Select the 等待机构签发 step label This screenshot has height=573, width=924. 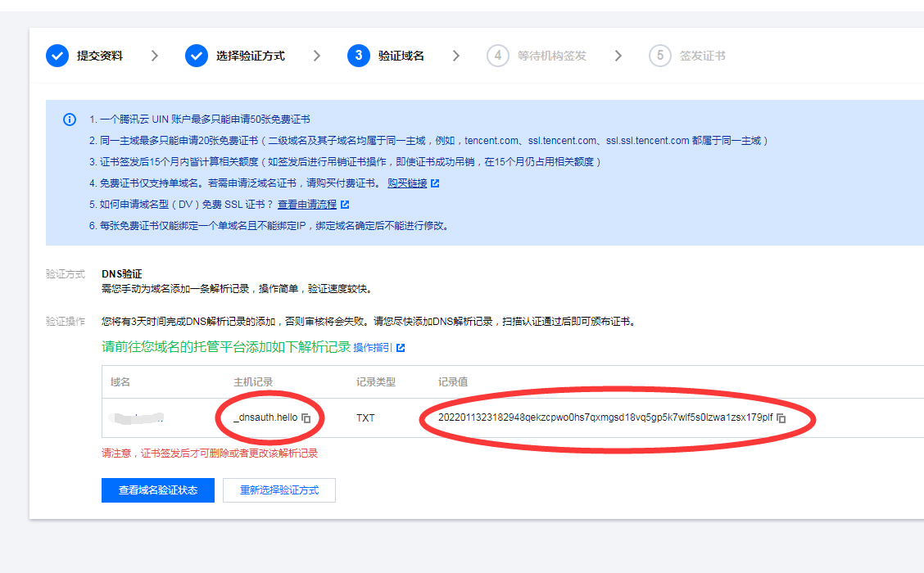(x=551, y=56)
